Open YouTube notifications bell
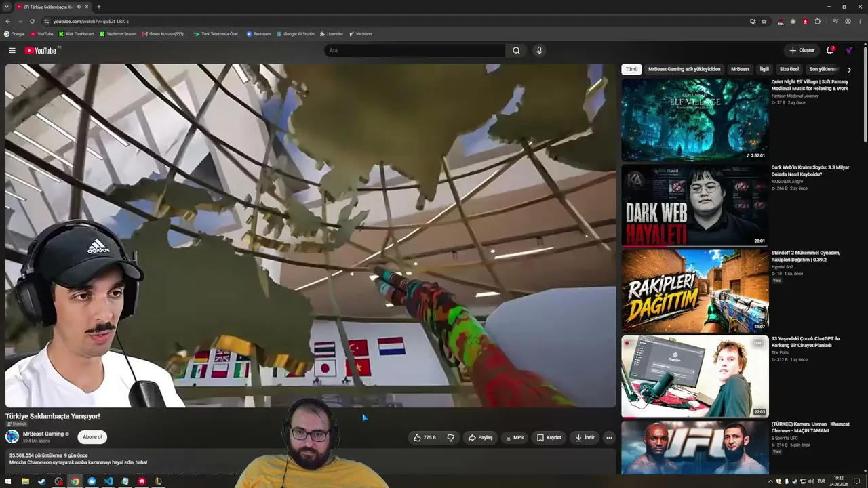Screen dimensions: 868x488 tap(830, 50)
